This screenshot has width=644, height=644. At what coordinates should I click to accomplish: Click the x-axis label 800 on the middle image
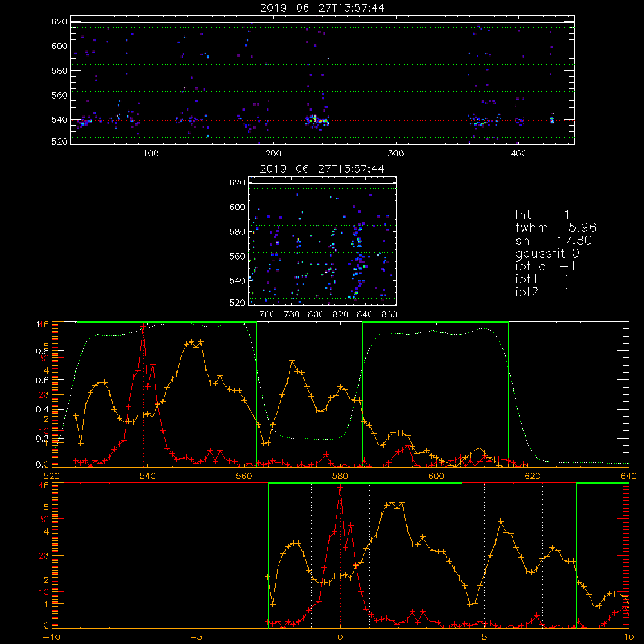316,315
